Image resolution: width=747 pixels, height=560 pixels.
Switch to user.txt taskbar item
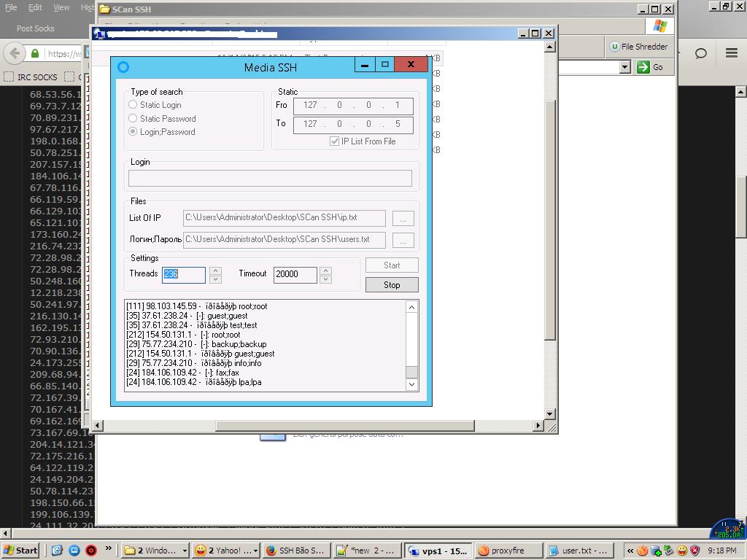579,551
